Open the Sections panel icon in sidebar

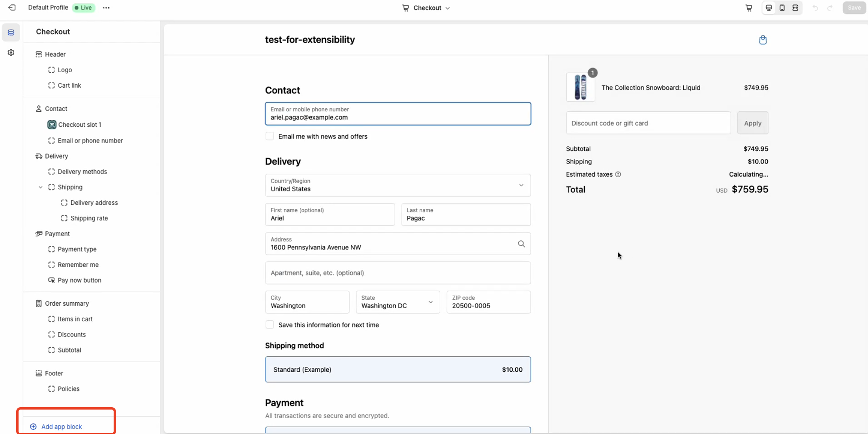pyautogui.click(x=11, y=32)
